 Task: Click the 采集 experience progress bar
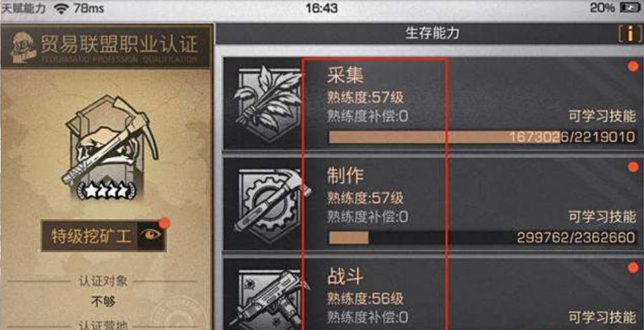click(x=483, y=137)
